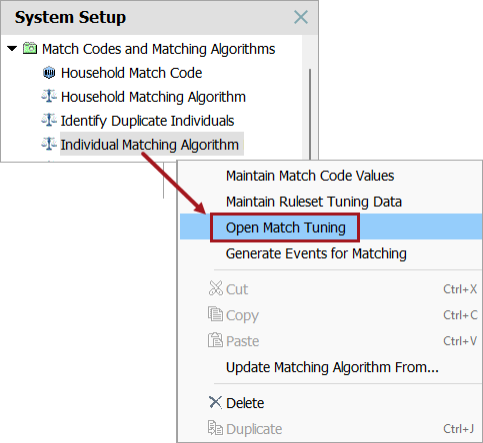This screenshot has width=483, height=443.
Task: Close the System Setup panel
Action: [x=301, y=17]
